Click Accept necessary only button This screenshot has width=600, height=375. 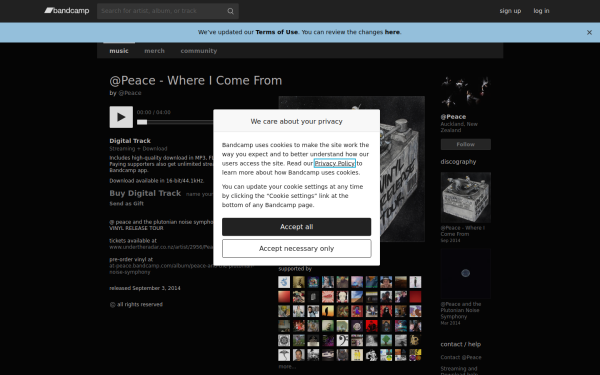click(297, 249)
